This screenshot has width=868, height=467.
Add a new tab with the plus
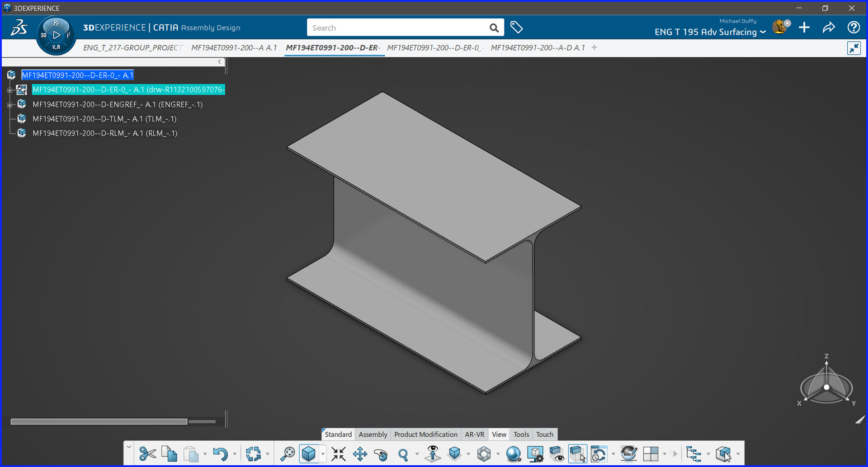tap(594, 47)
